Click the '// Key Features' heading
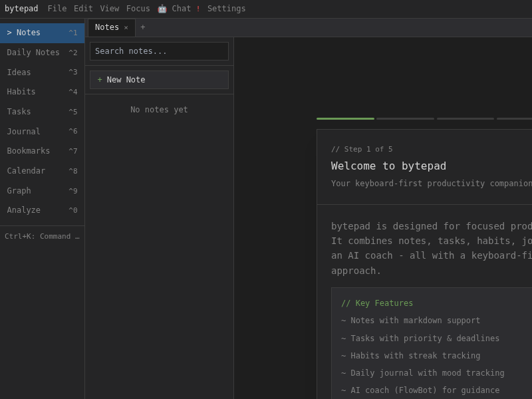Image resolution: width=532 pixels, height=399 pixels. [x=377, y=303]
